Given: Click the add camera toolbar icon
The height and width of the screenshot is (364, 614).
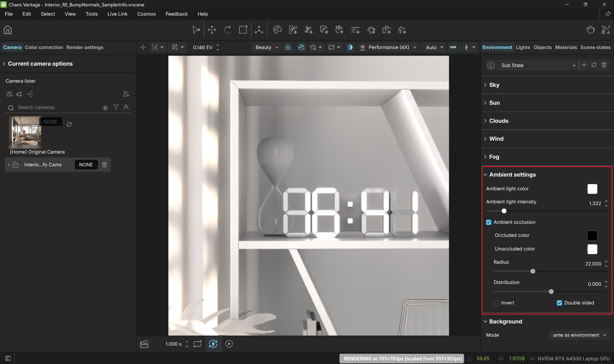Looking at the screenshot, I should (x=387, y=30).
